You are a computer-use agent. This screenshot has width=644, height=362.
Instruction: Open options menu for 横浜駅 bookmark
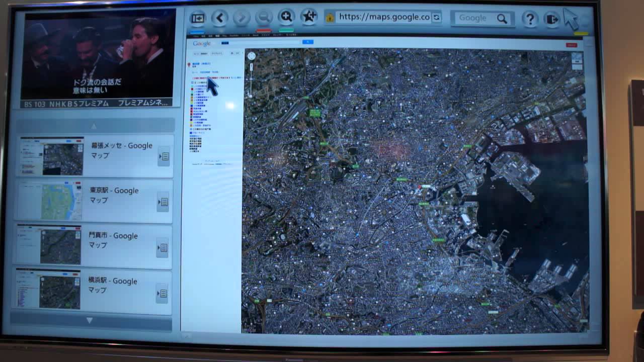(162, 293)
